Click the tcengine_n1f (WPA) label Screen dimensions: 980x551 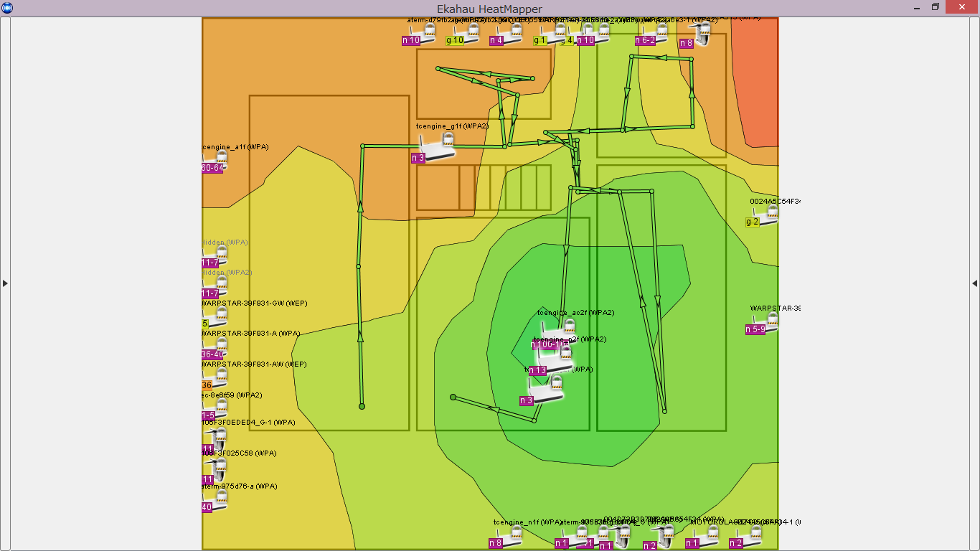click(x=527, y=522)
